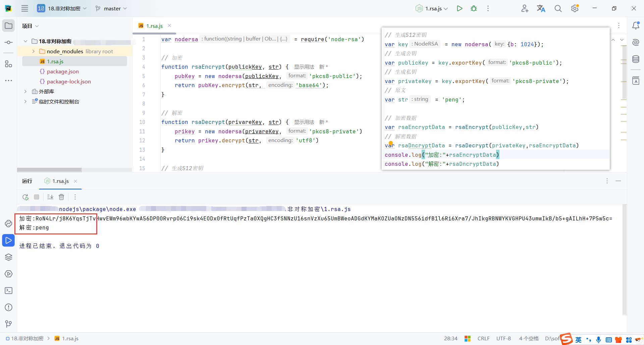The width and height of the screenshot is (644, 345).
Task: Click the console output vertical scrollbar
Action: point(624,260)
